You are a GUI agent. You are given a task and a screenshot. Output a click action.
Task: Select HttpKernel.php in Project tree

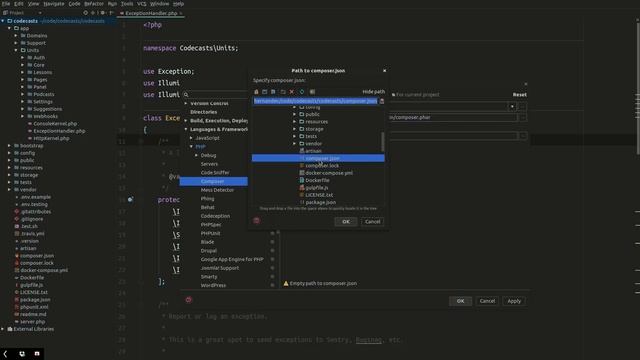click(51, 138)
